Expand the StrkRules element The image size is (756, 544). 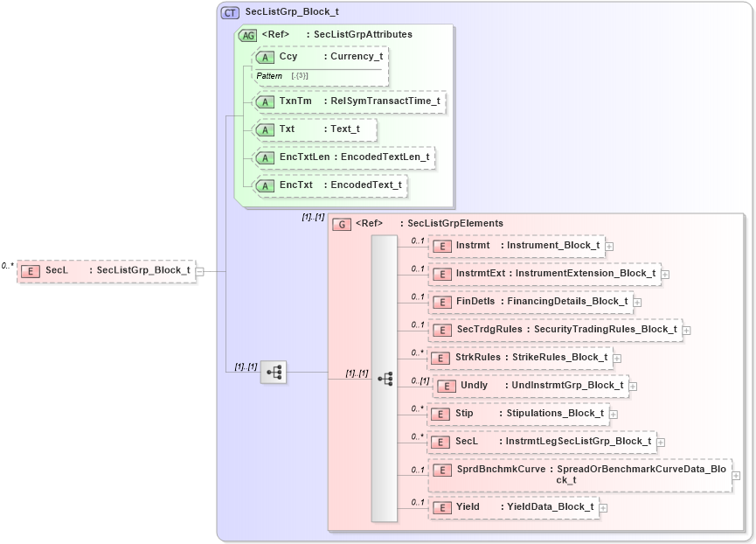pyautogui.click(x=617, y=358)
